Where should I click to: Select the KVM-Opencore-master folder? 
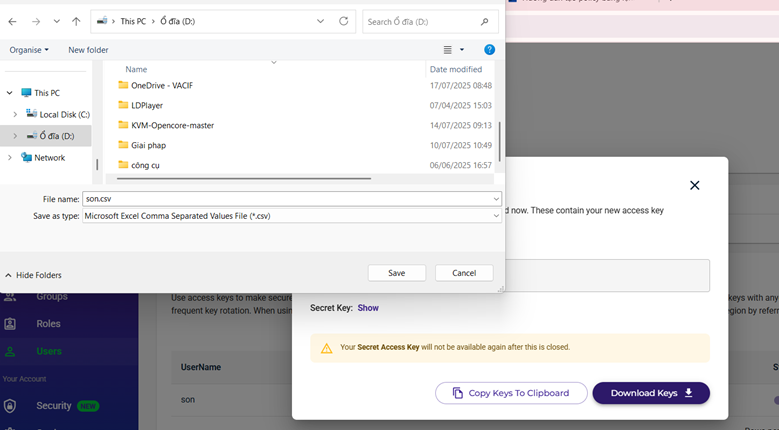click(x=172, y=125)
